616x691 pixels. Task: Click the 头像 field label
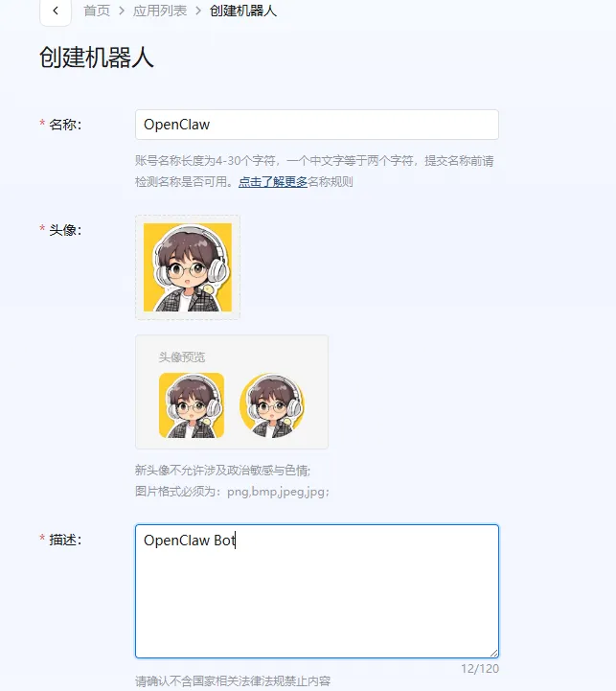click(x=65, y=230)
